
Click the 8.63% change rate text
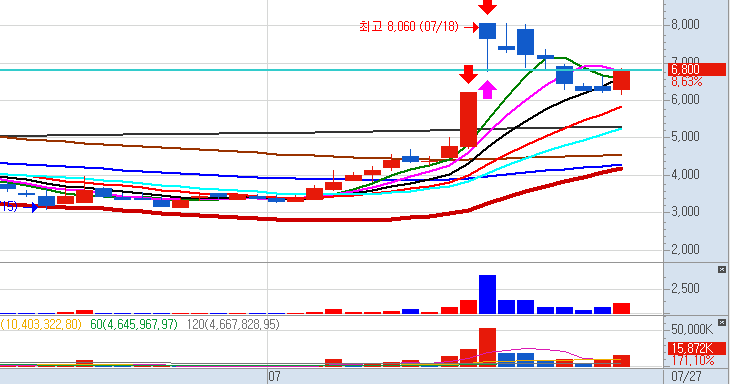pyautogui.click(x=686, y=82)
